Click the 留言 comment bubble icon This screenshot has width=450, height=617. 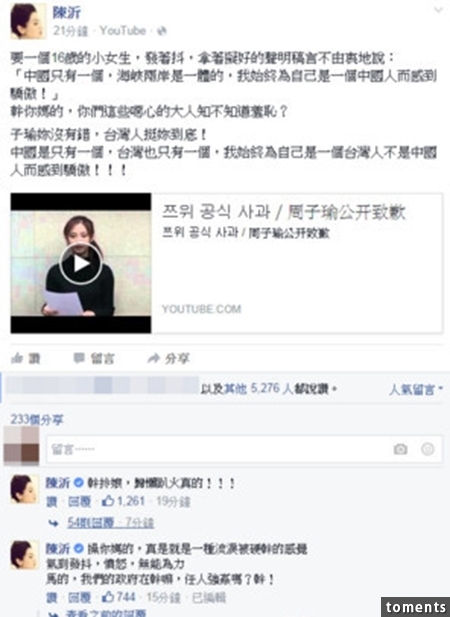pos(79,358)
